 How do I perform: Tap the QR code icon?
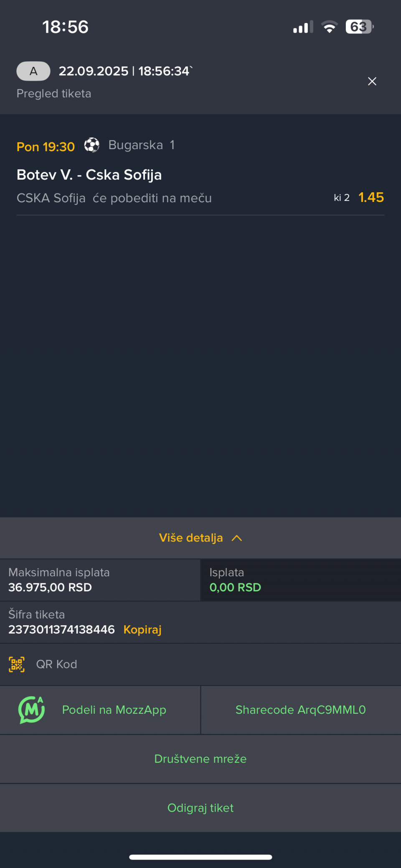click(x=17, y=664)
